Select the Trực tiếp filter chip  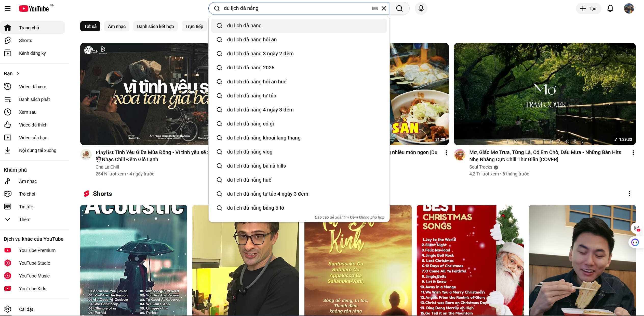194,26
